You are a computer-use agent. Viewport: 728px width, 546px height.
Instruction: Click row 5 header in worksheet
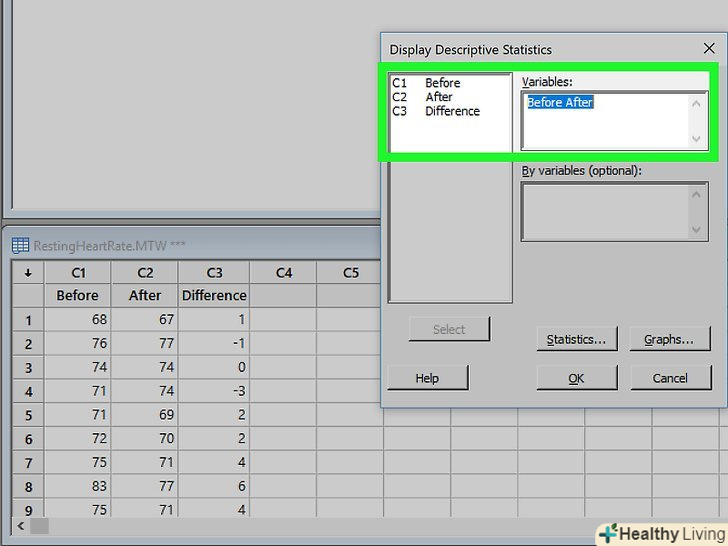tap(28, 415)
